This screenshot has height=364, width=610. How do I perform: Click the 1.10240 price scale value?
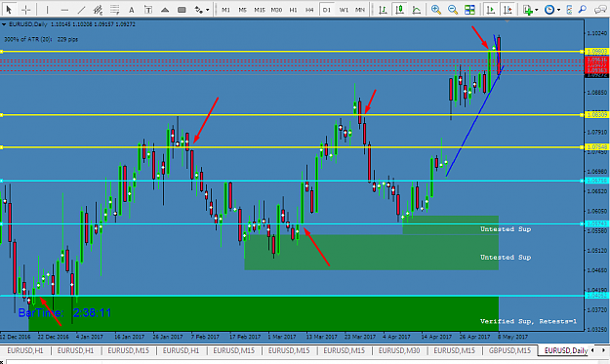[x=596, y=33]
